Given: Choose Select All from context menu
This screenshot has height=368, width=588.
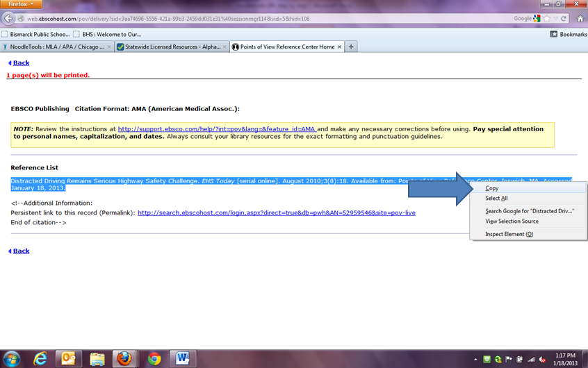Looking at the screenshot, I should pyautogui.click(x=528, y=199).
